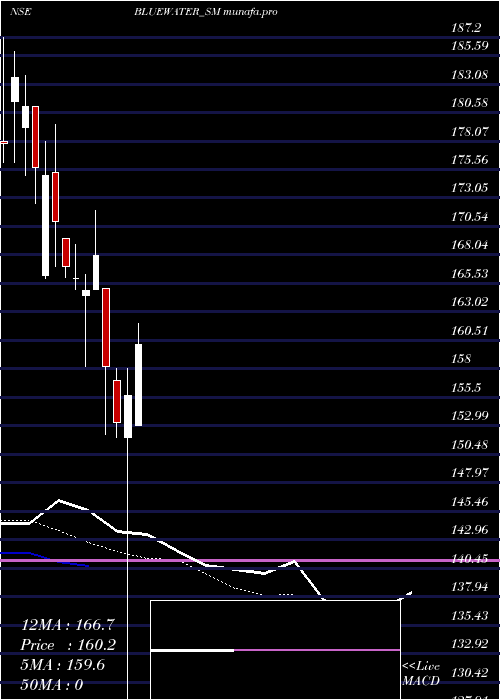
Task: Click the 170.54 price axis label
Action: pyautogui.click(x=470, y=217)
